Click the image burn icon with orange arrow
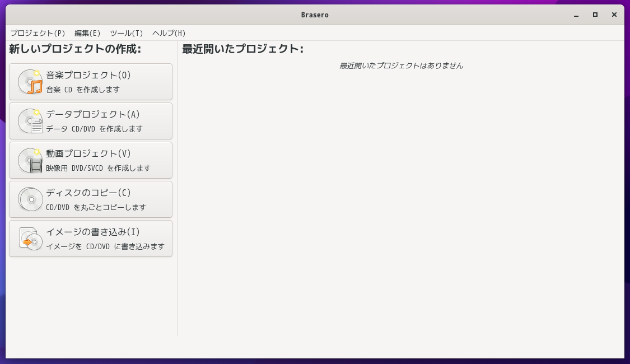This screenshot has width=630, height=364. pyautogui.click(x=31, y=239)
